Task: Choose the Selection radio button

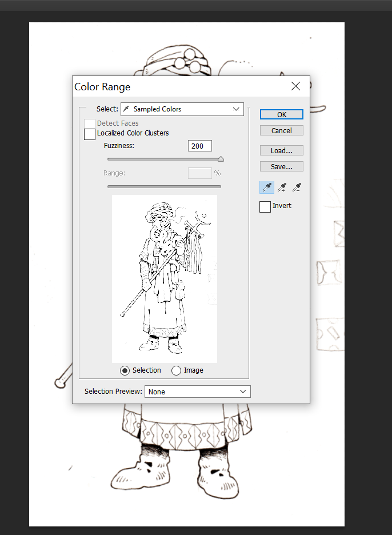Action: coord(125,370)
